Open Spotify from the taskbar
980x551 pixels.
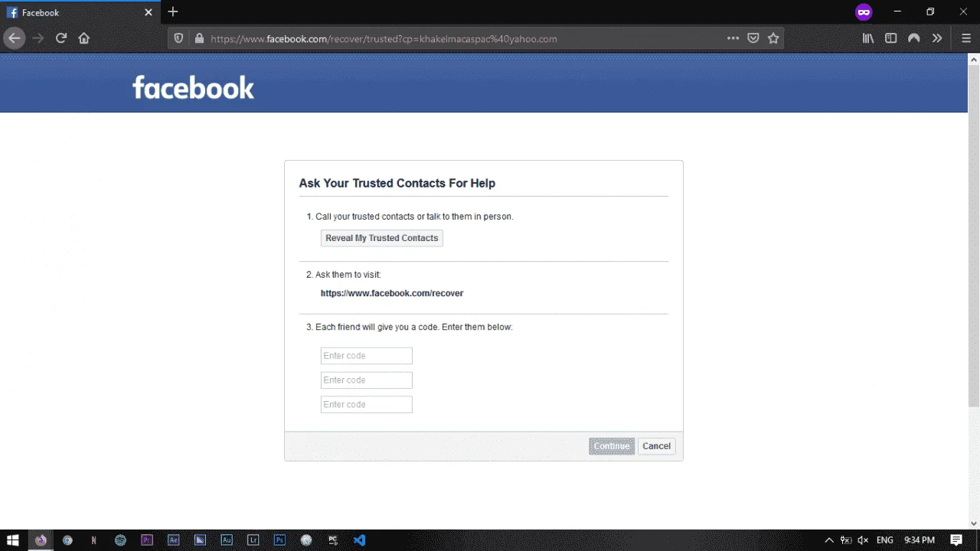[x=120, y=540]
